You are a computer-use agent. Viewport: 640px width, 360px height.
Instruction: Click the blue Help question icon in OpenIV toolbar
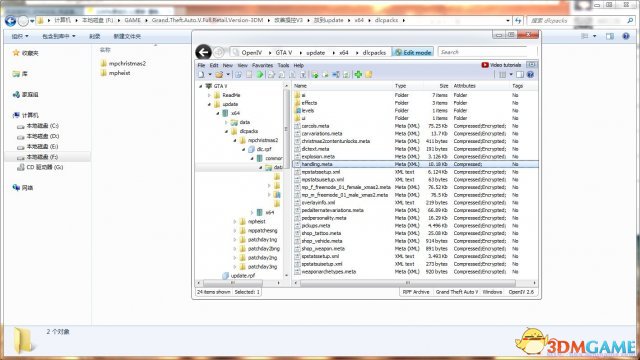(x=530, y=75)
